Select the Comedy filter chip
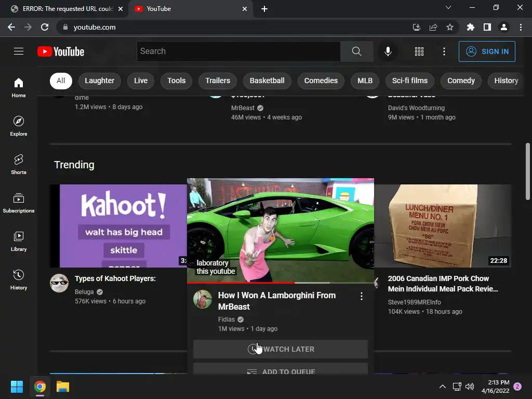Screen dimensions: 532x399 click(461, 81)
